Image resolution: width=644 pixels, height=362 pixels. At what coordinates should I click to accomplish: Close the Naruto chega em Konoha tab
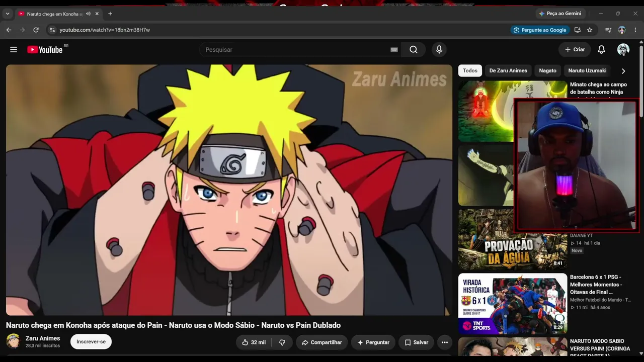click(x=98, y=14)
